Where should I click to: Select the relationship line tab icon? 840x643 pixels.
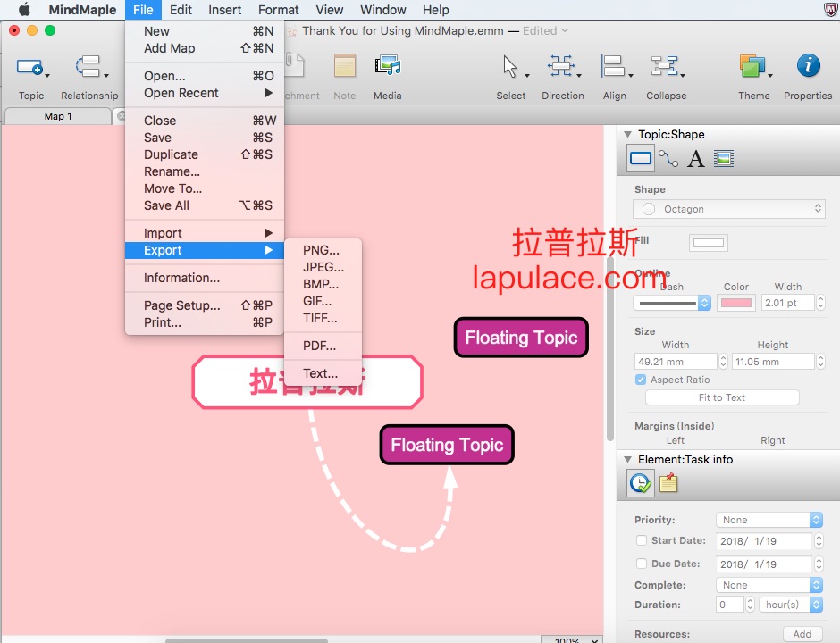[668, 158]
